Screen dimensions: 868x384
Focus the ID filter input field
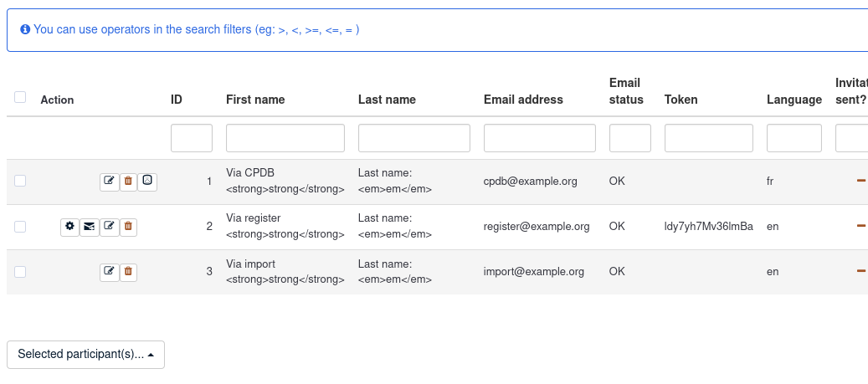click(192, 138)
